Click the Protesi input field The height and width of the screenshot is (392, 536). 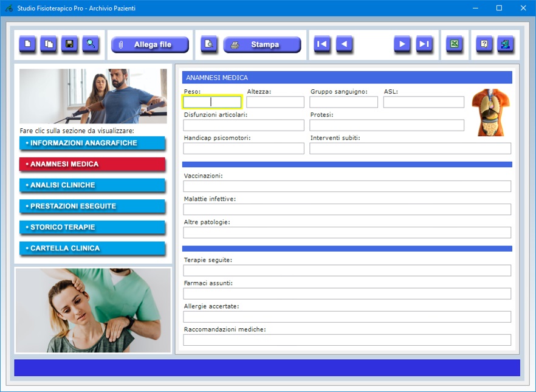click(x=387, y=125)
